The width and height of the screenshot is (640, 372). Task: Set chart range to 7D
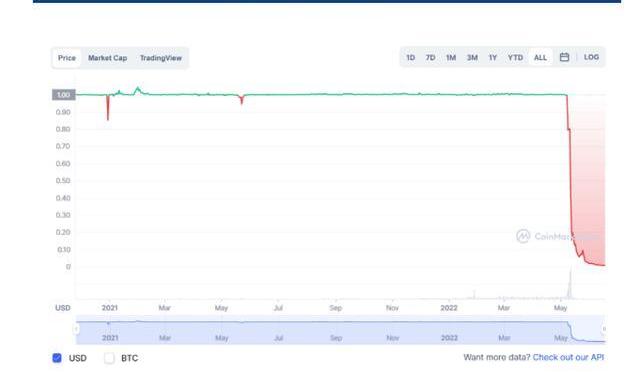tap(430, 58)
